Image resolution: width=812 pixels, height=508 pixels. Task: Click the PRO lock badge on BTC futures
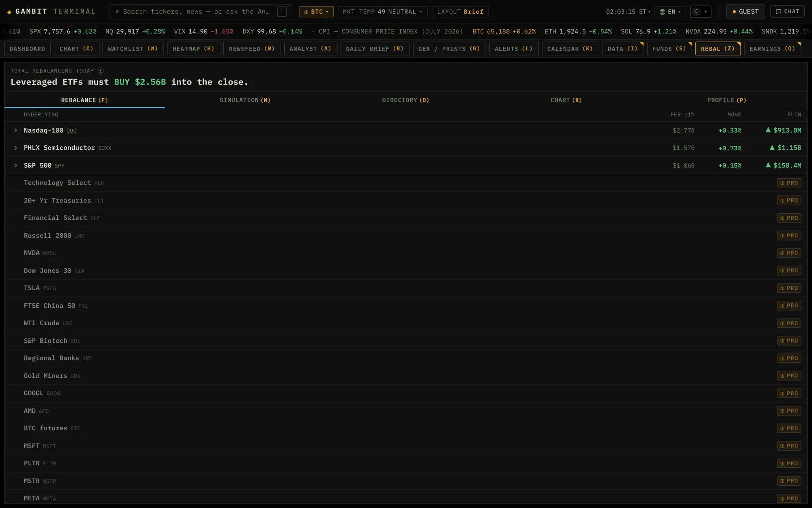point(789,428)
